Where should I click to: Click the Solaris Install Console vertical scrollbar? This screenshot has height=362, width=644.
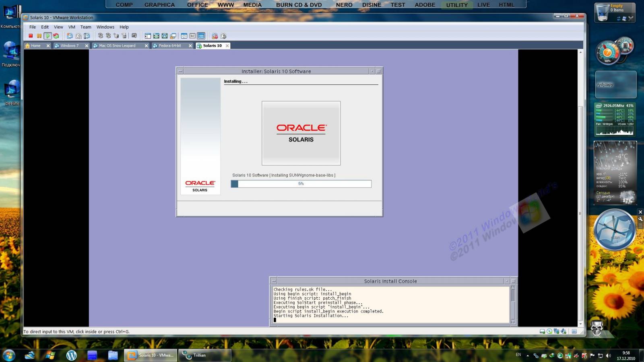tap(513, 304)
